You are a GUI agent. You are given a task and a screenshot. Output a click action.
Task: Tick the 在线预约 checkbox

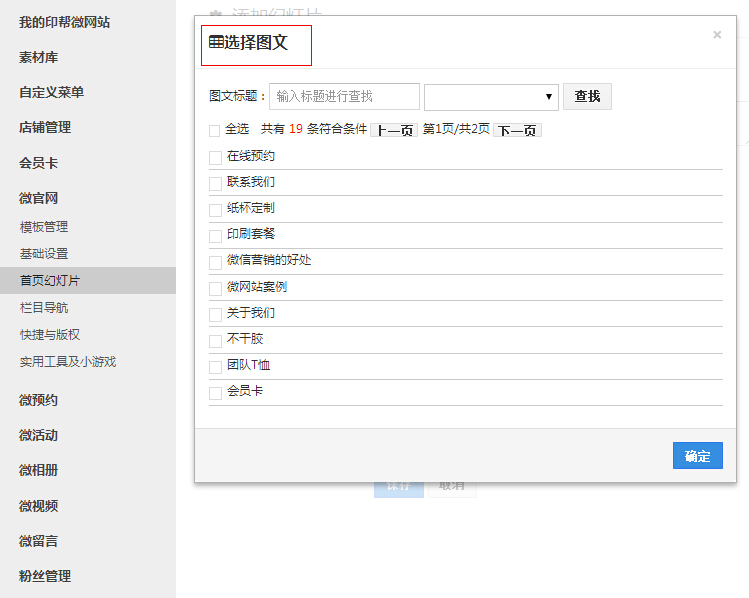tap(215, 157)
